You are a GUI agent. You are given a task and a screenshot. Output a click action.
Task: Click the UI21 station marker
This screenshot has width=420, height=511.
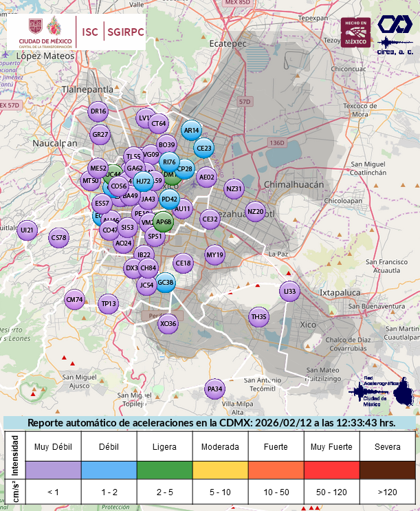pos(27,230)
